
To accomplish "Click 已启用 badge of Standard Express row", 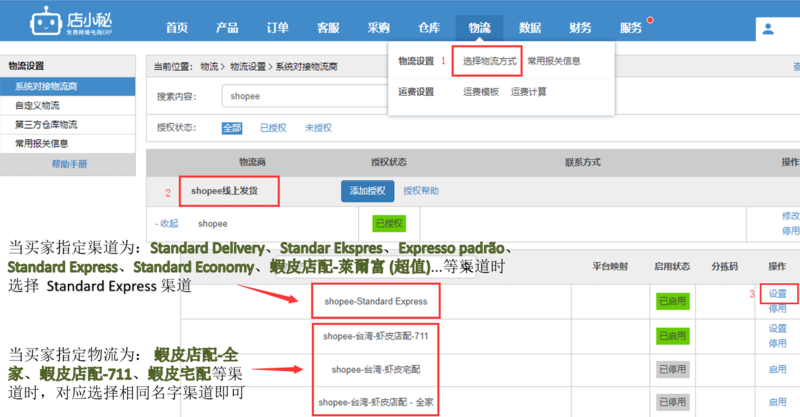I will point(672,301).
